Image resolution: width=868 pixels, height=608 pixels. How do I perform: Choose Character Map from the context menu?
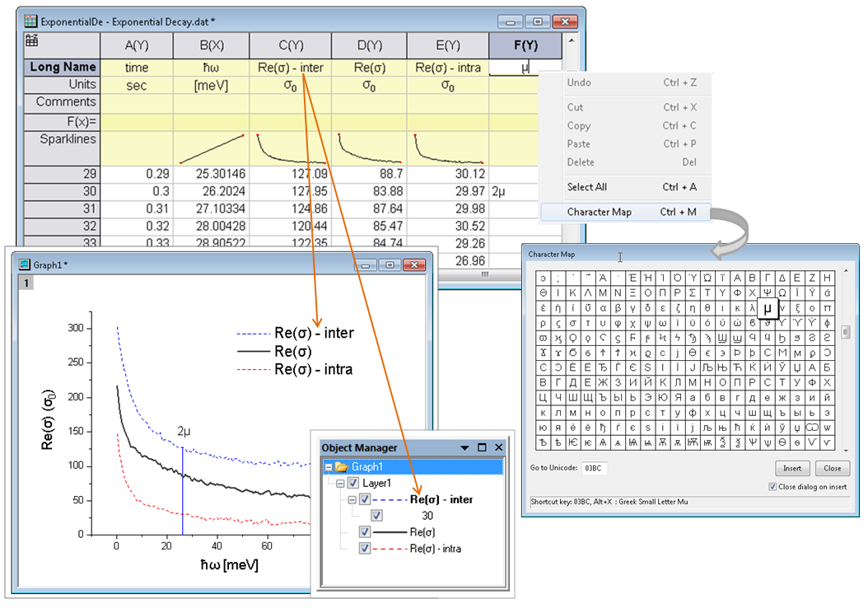(599, 213)
